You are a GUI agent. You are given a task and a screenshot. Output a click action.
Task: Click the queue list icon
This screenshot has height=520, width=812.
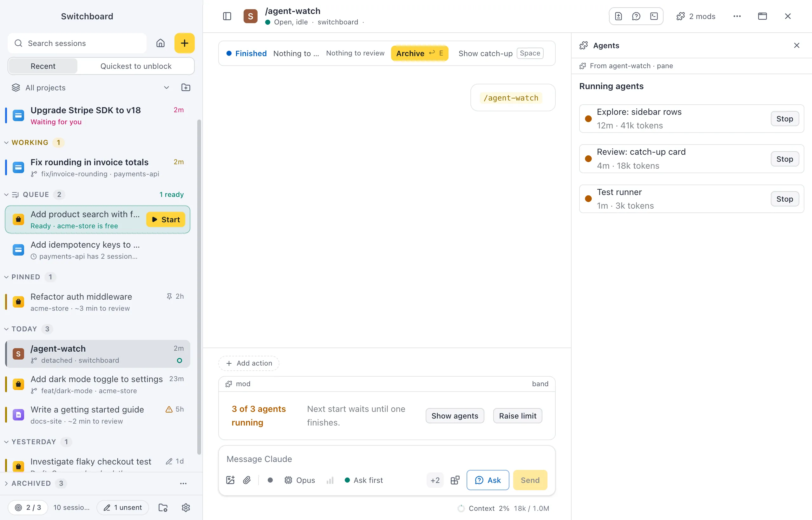pos(15,195)
